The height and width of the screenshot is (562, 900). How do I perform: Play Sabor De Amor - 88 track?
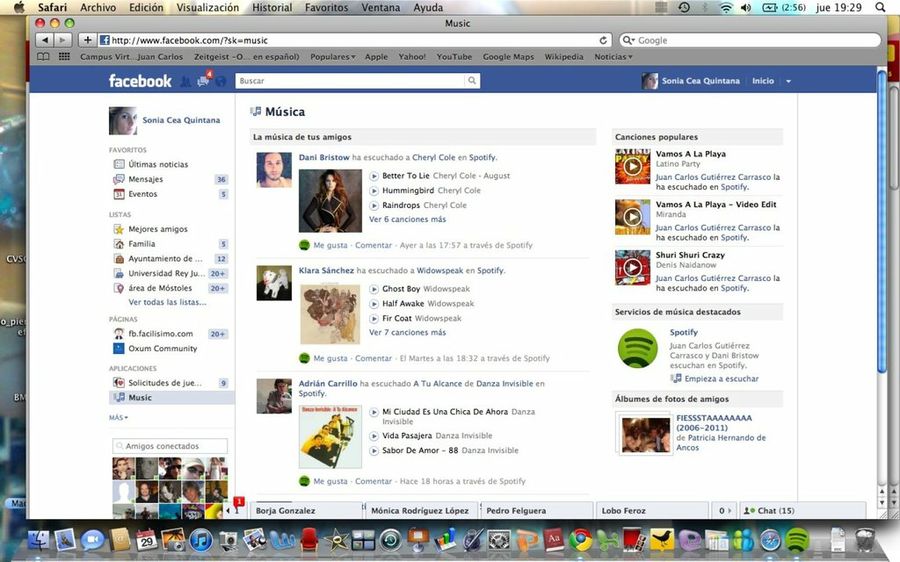pos(374,451)
